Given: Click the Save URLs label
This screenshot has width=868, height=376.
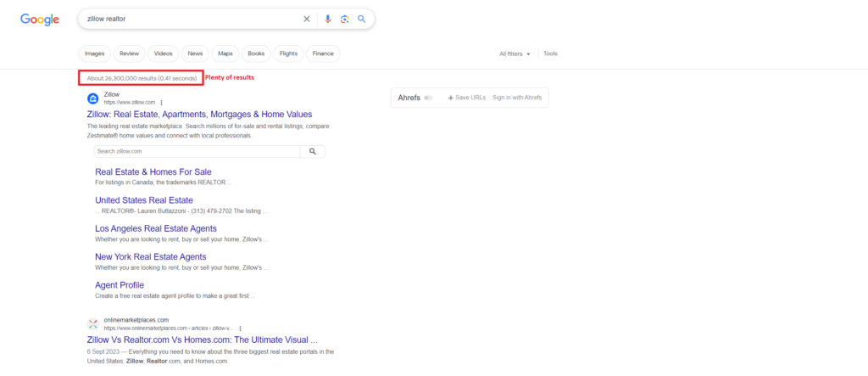Looking at the screenshot, I should [470, 98].
